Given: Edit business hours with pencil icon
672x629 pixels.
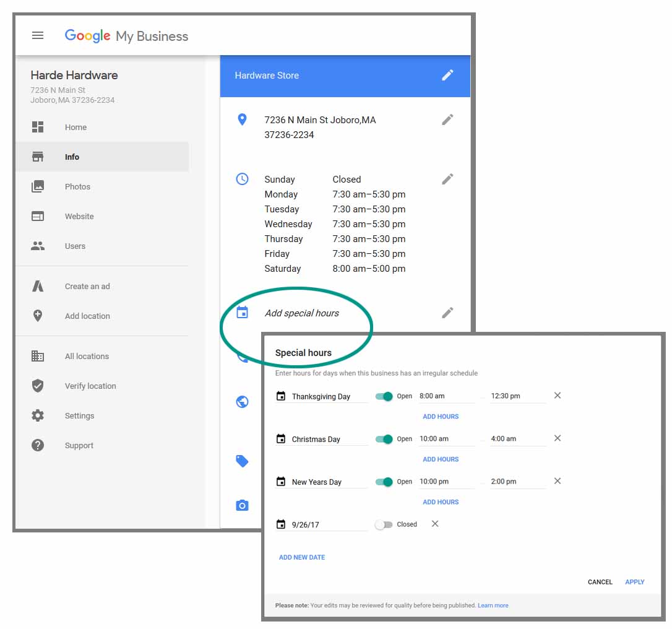Looking at the screenshot, I should coord(447,179).
